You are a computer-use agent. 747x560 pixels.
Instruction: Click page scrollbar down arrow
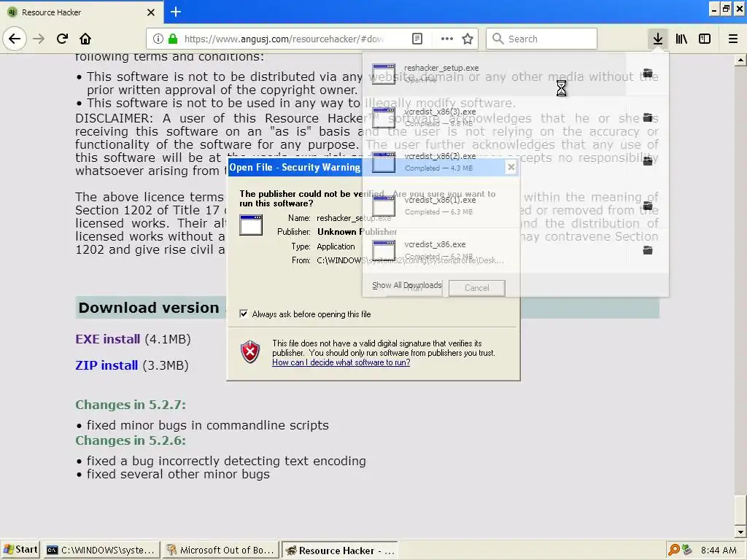(x=740, y=532)
